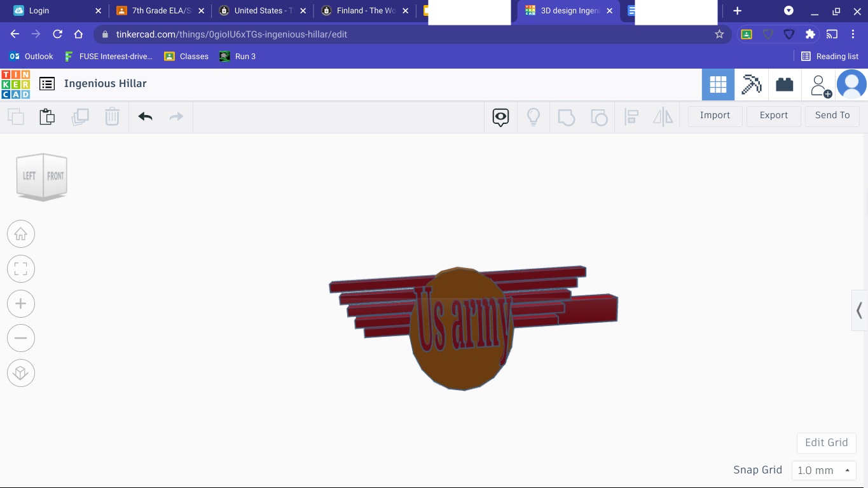
Task: Click the Cast screen icon
Action: (832, 34)
